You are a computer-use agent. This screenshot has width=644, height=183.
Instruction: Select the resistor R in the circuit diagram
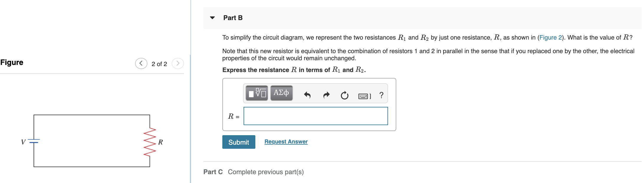[150, 142]
